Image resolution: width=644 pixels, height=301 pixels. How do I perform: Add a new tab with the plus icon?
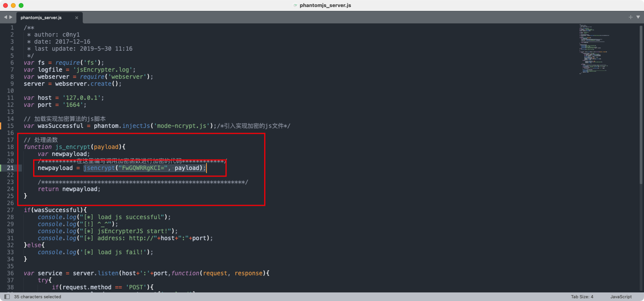pyautogui.click(x=631, y=17)
